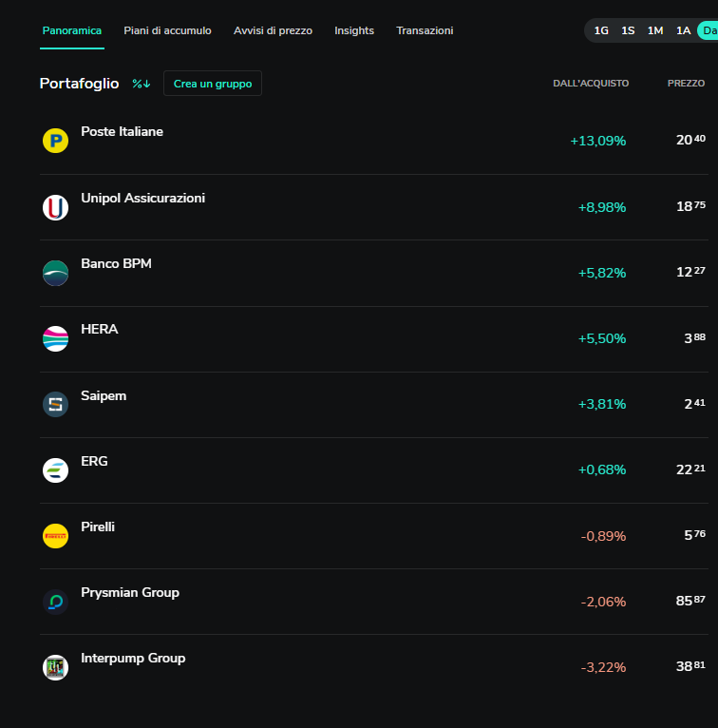This screenshot has height=728, width=718.
Task: Open the Transazioni tab
Action: [425, 30]
